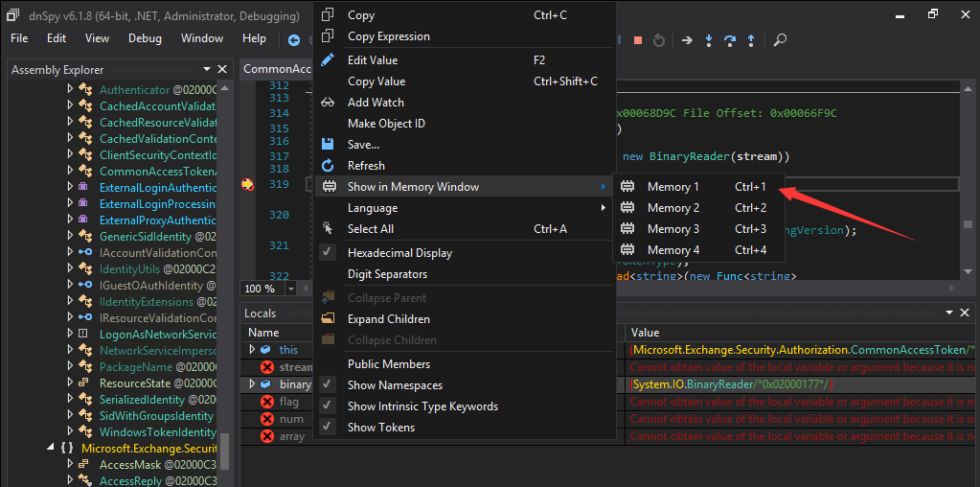This screenshot has width=980, height=487.
Task: Open the Locals panel options dropdown
Action: [949, 313]
